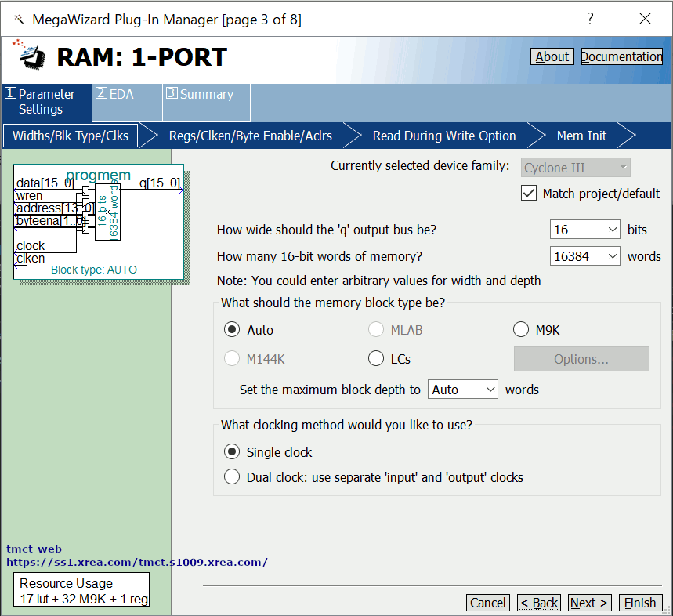Viewport: 673px width, 616px height.
Task: Select Single clock method
Action: [x=232, y=451]
